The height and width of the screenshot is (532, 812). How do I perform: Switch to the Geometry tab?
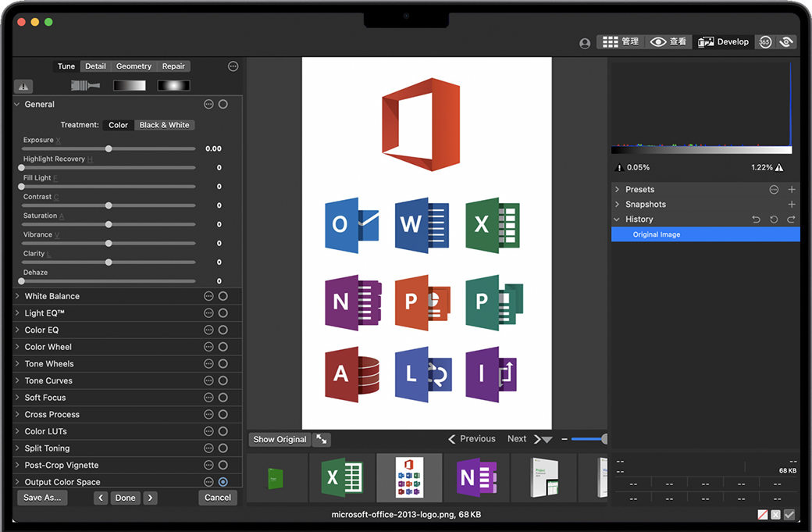134,66
